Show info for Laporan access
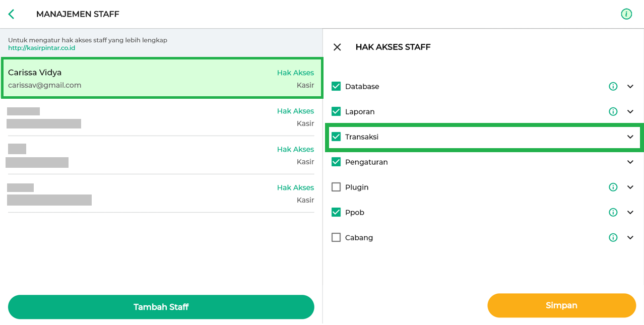The width and height of the screenshot is (644, 325). coord(613,112)
